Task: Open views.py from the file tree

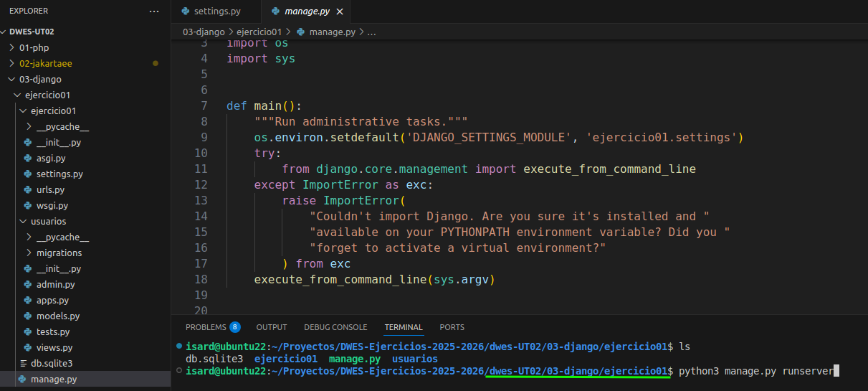Action: tap(54, 347)
